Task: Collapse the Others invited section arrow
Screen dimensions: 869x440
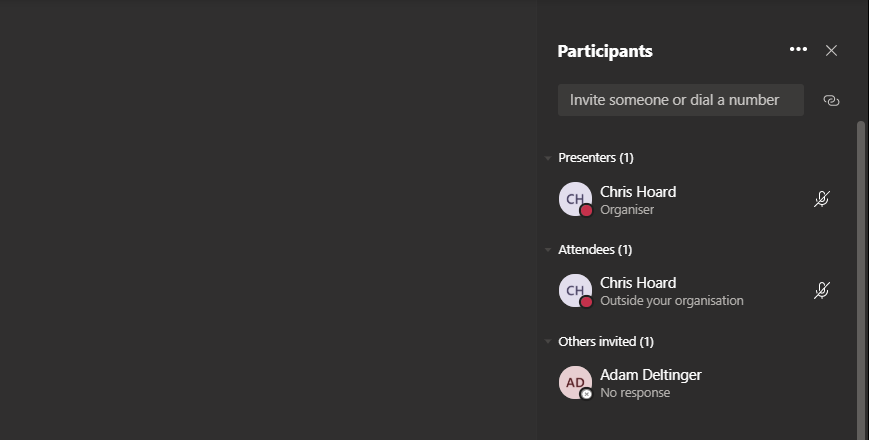Action: click(548, 342)
